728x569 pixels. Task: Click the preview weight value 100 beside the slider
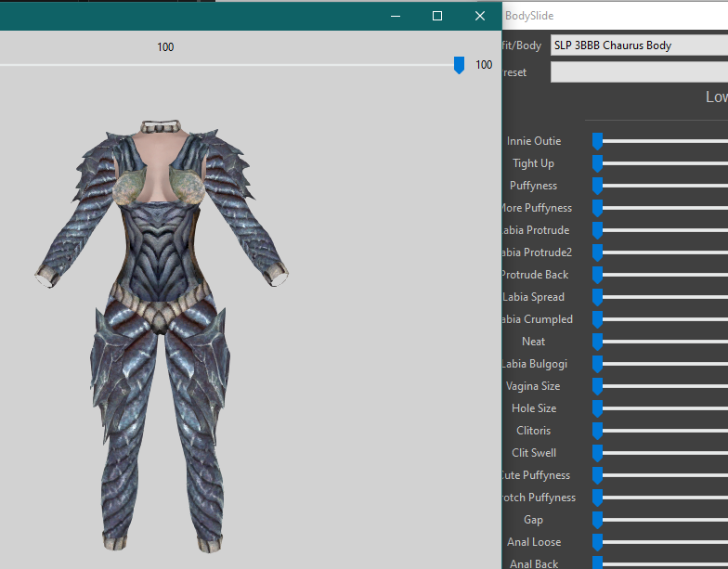(x=484, y=65)
